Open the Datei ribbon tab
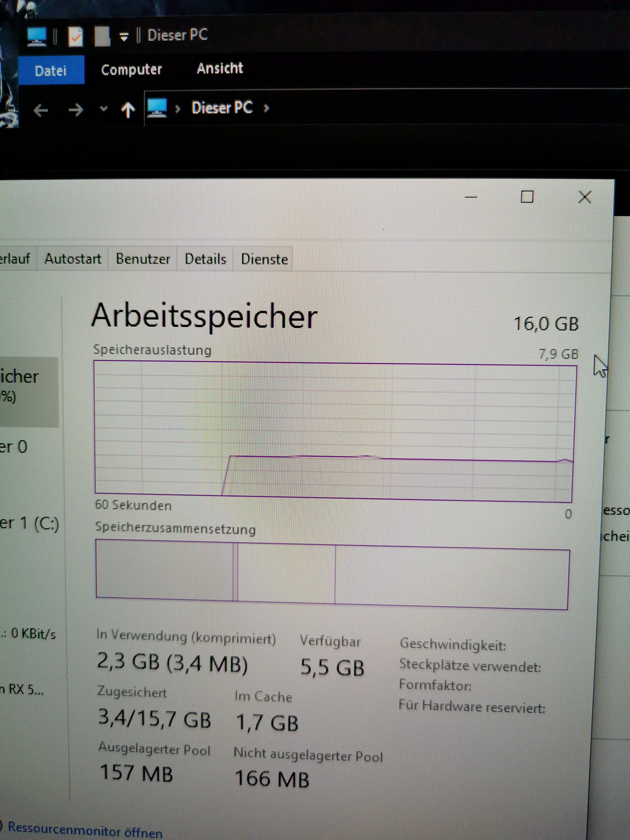Viewport: 630px width, 840px height. [50, 71]
